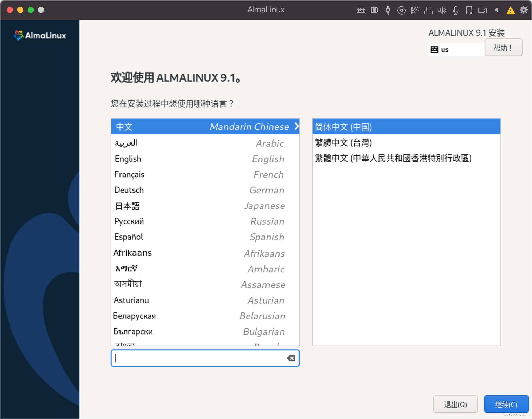Clear the language search field
This screenshot has width=532, height=419.
click(291, 358)
